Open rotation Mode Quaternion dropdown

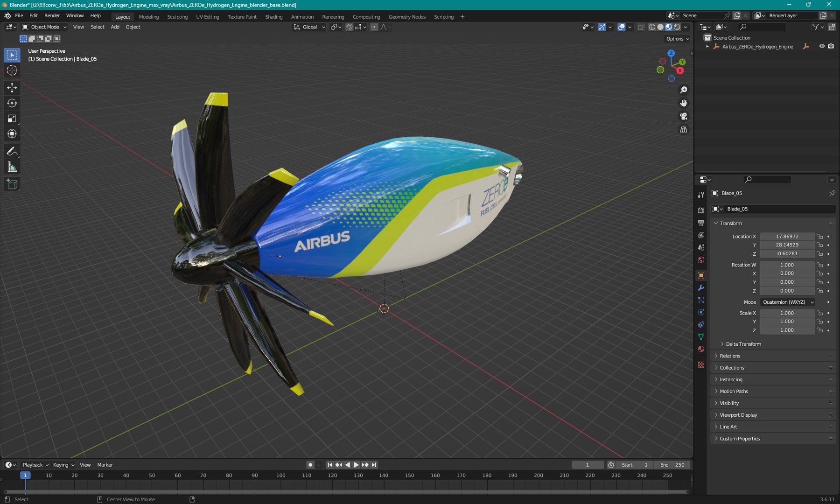(788, 302)
